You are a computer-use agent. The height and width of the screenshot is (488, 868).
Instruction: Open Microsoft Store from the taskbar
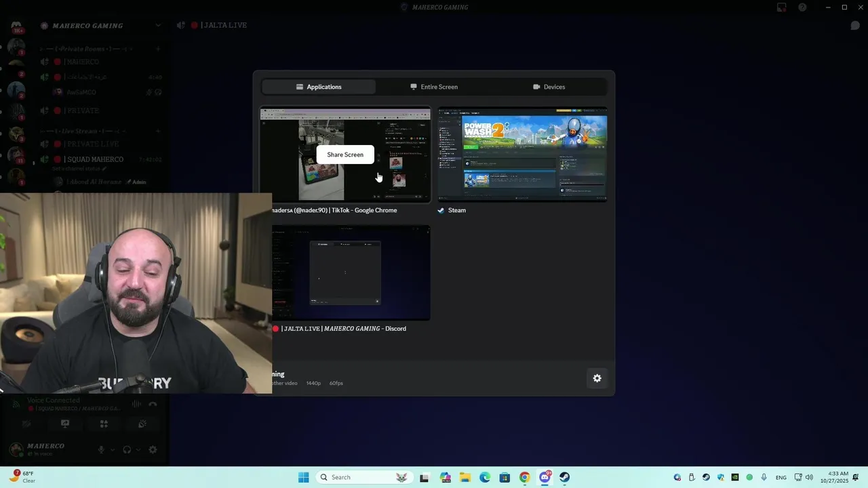(x=505, y=477)
